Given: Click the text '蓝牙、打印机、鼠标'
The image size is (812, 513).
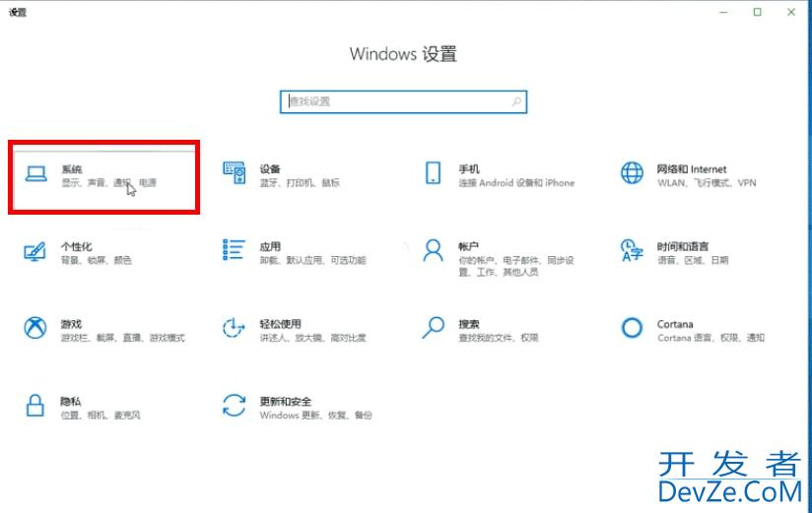Looking at the screenshot, I should pyautogui.click(x=300, y=183).
